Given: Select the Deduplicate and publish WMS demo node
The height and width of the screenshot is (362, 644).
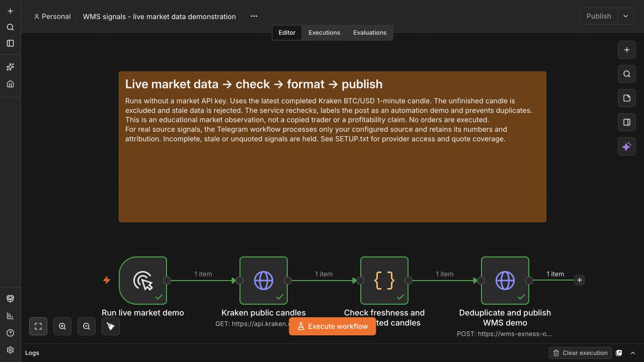Looking at the screenshot, I should pyautogui.click(x=505, y=281).
